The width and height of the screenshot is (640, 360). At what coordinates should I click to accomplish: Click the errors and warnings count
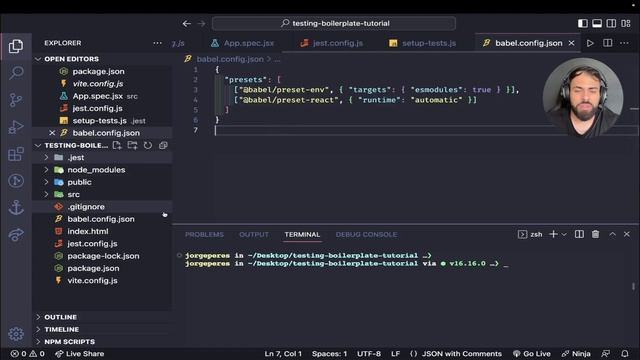28,353
